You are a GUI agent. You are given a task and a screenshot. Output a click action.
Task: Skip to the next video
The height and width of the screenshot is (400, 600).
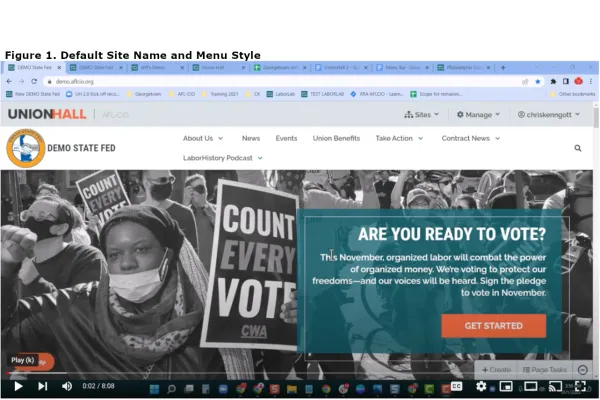(43, 386)
